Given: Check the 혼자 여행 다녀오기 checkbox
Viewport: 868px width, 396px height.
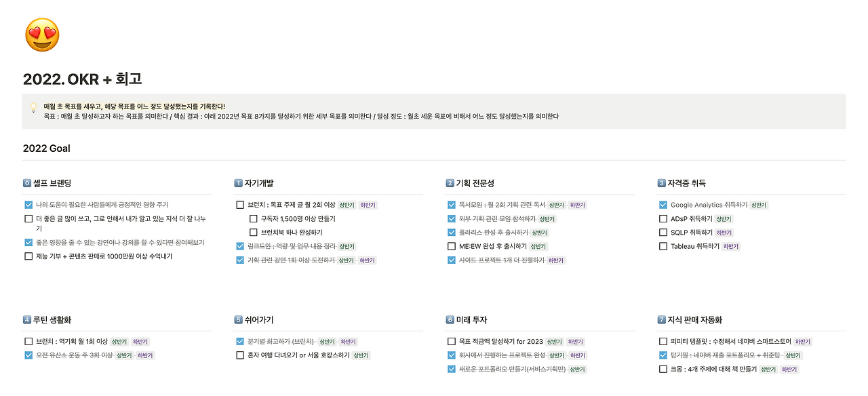Looking at the screenshot, I should tap(239, 354).
